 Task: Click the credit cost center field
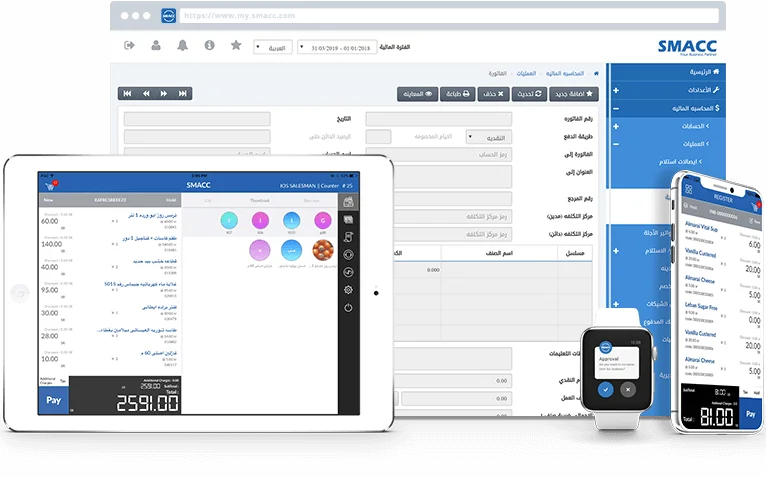click(452, 235)
